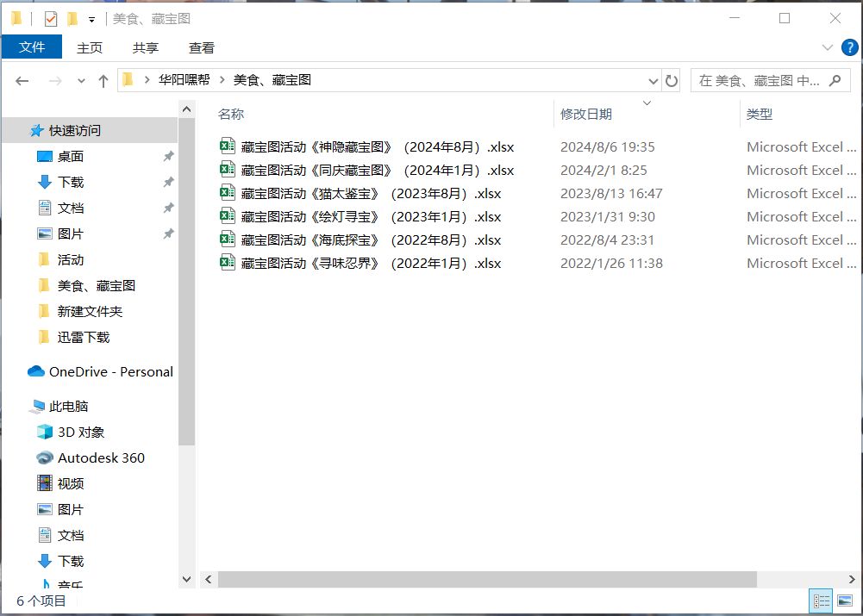Click the Properties quick access checkmark icon
The image size is (863, 616).
[51, 19]
